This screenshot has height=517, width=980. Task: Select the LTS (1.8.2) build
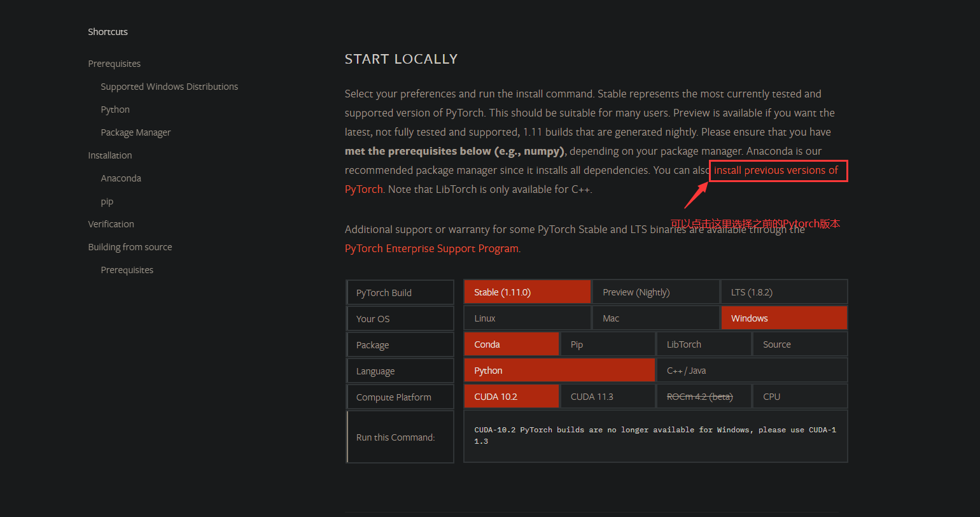pyautogui.click(x=784, y=292)
